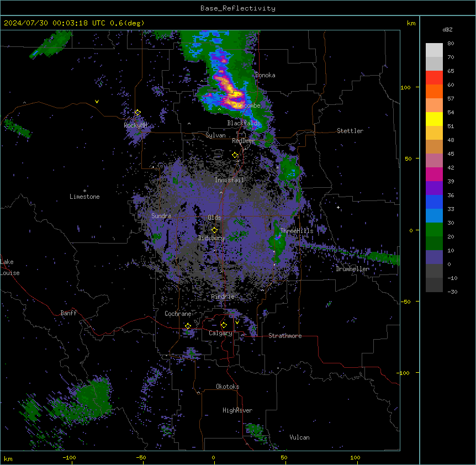
Task: Click the HighRiver town label
Action: (237, 410)
